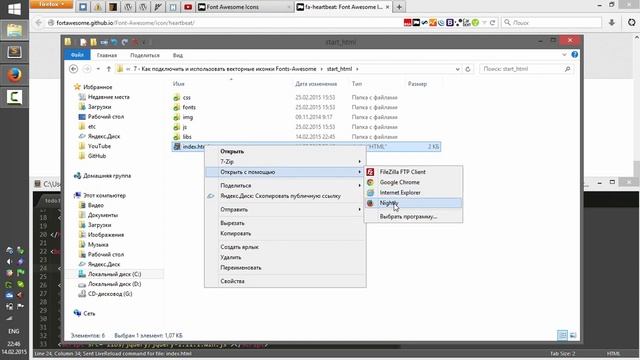This screenshot has width=640, height=360.
Task: Click Explorer up-one-level arrow
Action: coord(109,69)
